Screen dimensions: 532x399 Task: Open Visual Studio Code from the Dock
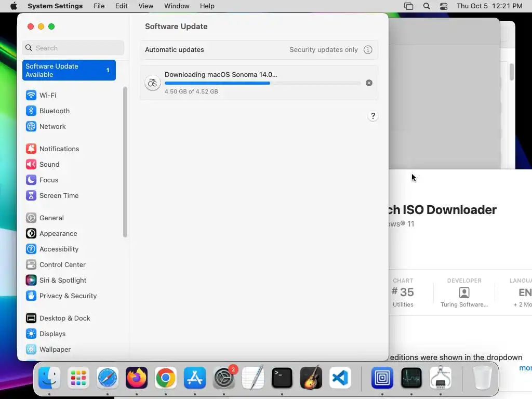[340, 378]
